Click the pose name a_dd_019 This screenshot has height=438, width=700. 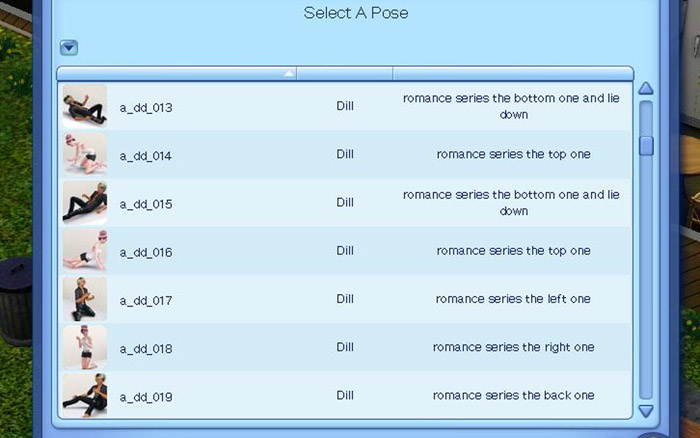[x=146, y=397]
